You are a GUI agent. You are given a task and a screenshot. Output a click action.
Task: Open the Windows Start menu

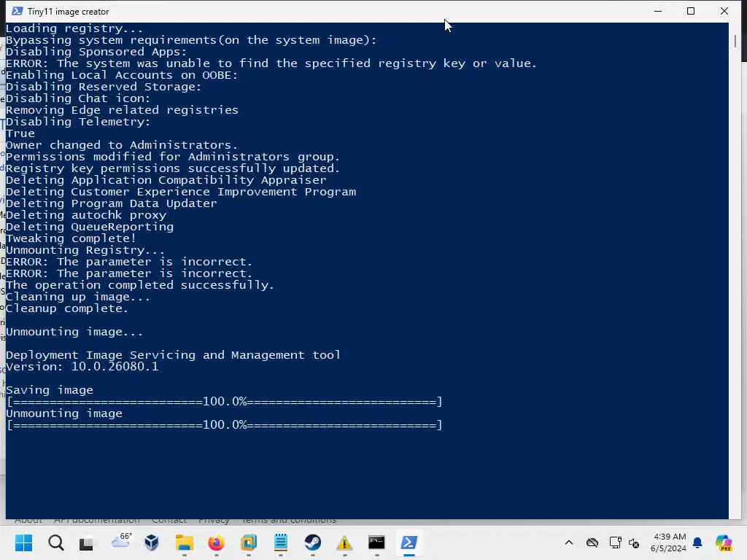click(23, 542)
